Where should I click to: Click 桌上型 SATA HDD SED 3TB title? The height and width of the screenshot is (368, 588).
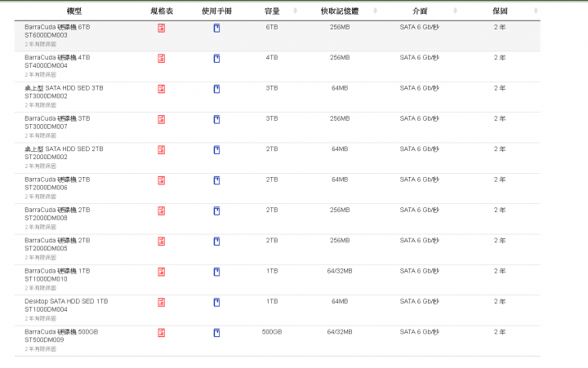[65, 88]
